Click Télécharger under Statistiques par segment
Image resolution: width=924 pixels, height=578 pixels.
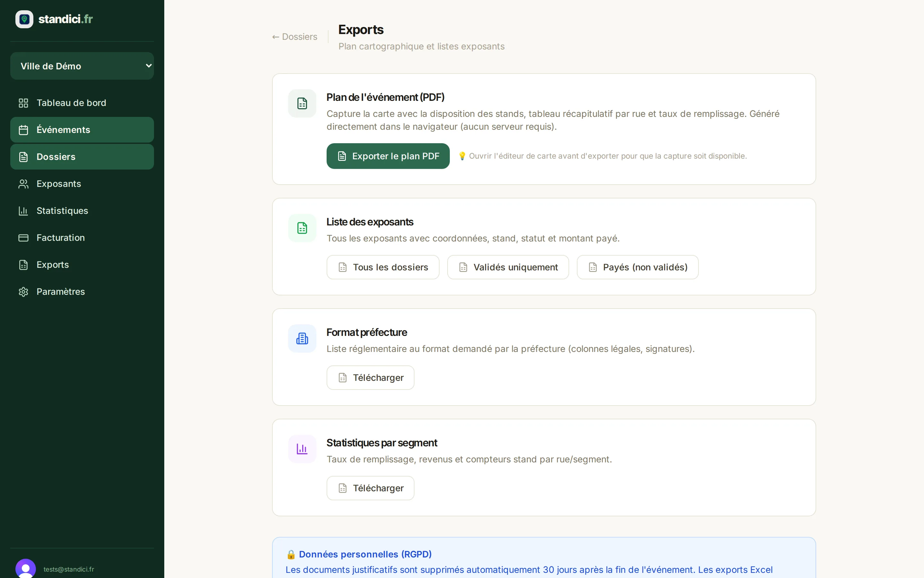370,488
